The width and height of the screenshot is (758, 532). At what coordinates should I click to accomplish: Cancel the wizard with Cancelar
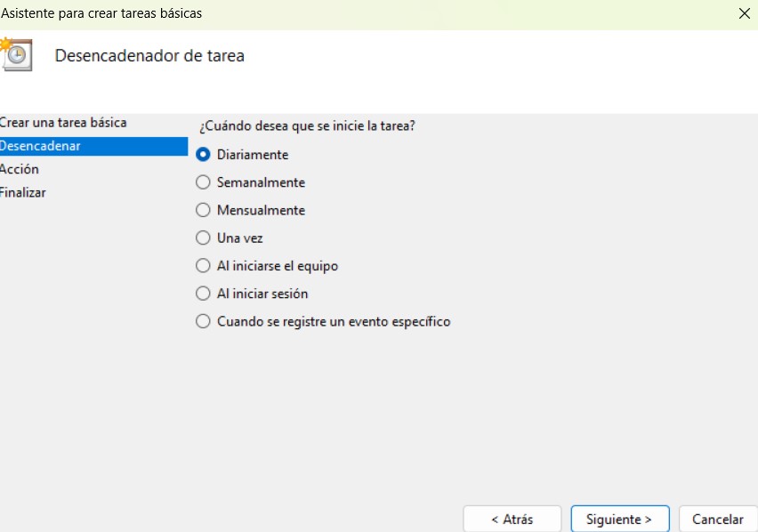click(718, 519)
